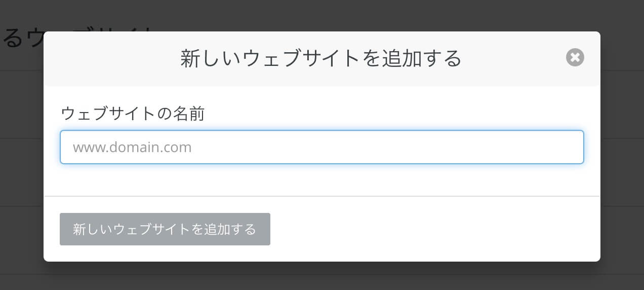Click the gray 新しいウェブサイトを追加する submit button

point(165,229)
